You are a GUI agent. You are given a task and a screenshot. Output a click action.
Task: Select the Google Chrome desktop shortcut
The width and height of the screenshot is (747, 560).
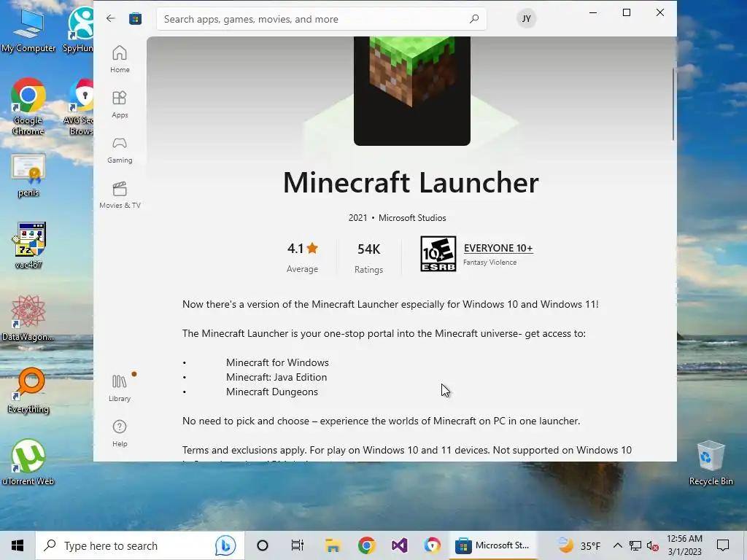(28, 106)
